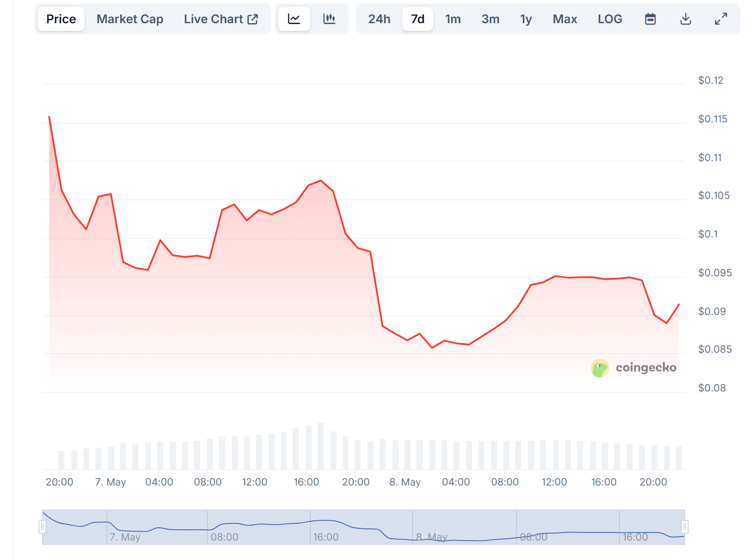Click the tallest volume bar near 16:00
756x559 pixels.
321,446
